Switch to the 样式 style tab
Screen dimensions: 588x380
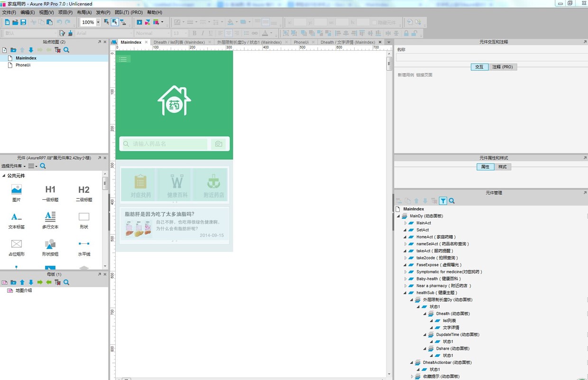(x=502, y=167)
